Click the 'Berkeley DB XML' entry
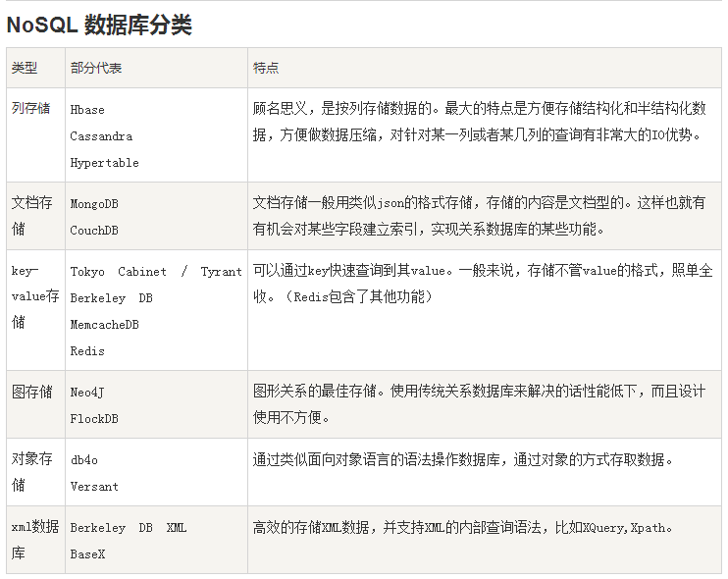Screen dimensions: 728x579 [129, 528]
